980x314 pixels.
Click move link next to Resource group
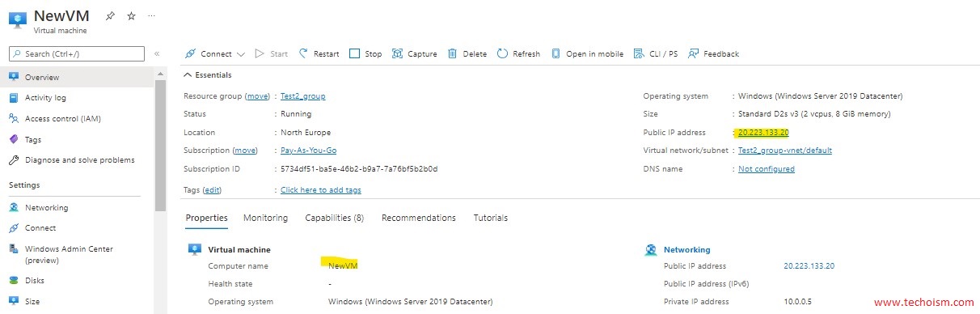coord(258,95)
